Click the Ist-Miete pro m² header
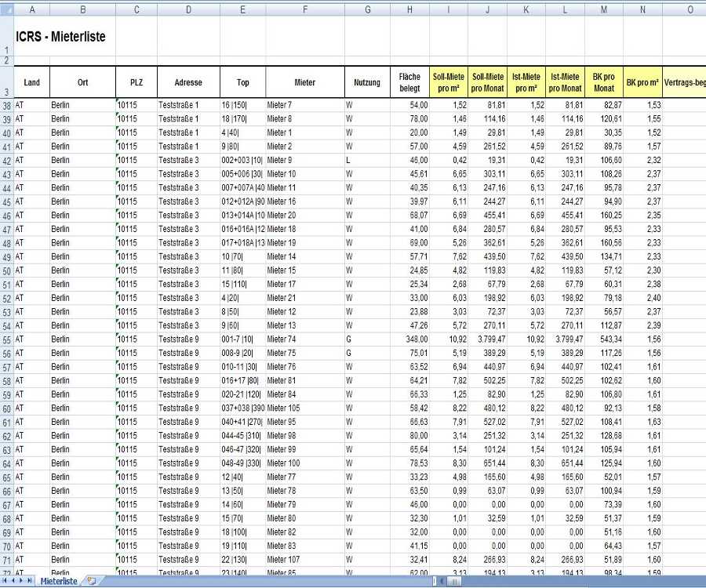 526,82
